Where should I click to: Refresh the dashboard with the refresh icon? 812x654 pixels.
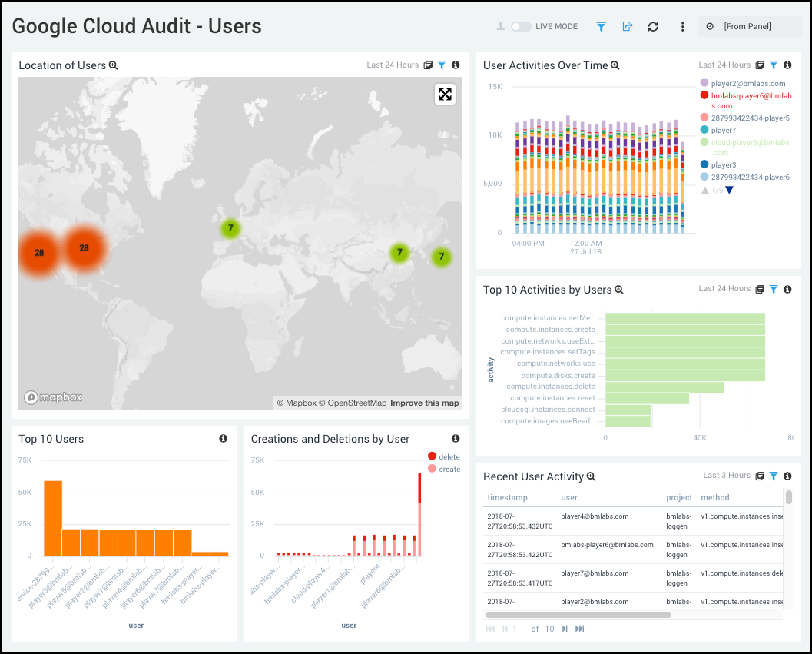pyautogui.click(x=653, y=25)
